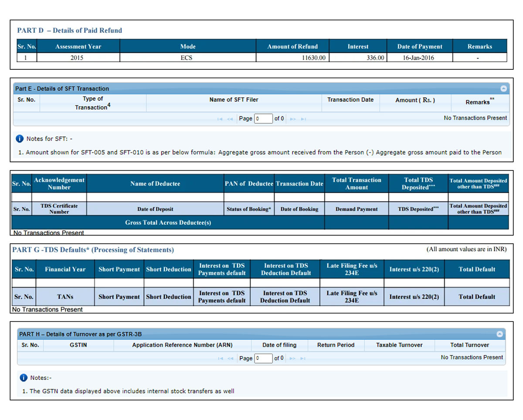Go to previous page in Part H pagination
This screenshot has height=420, width=523.
pos(230,358)
